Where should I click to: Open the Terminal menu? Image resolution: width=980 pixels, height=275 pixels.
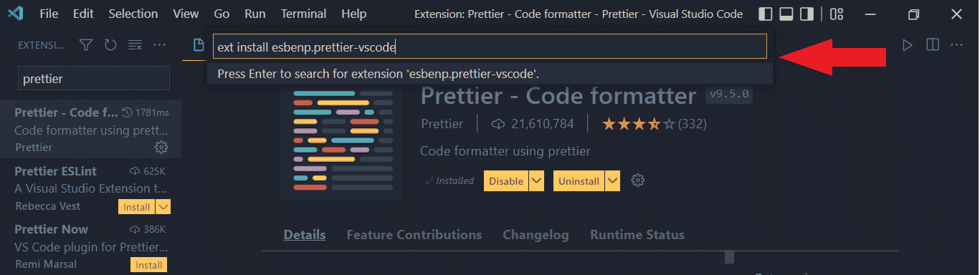click(304, 14)
